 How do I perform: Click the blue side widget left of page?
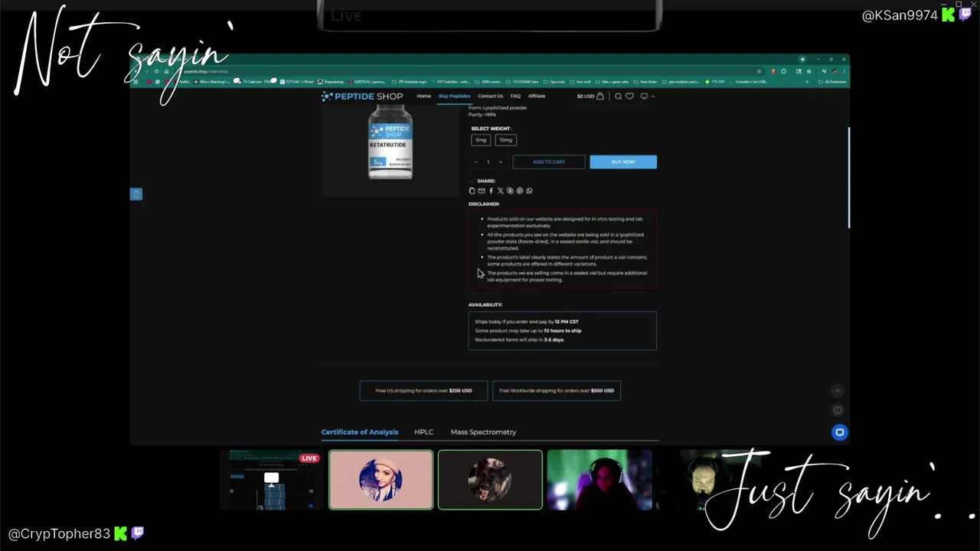136,194
